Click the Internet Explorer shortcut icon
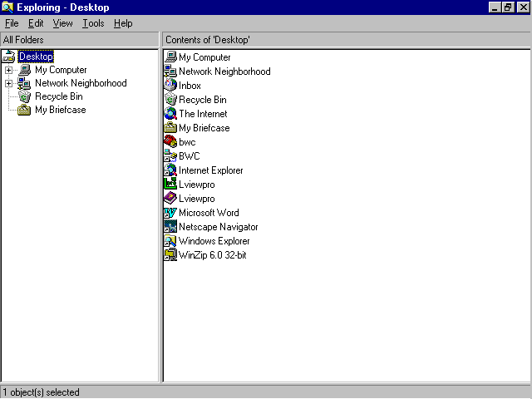The image size is (532, 399). tap(171, 170)
